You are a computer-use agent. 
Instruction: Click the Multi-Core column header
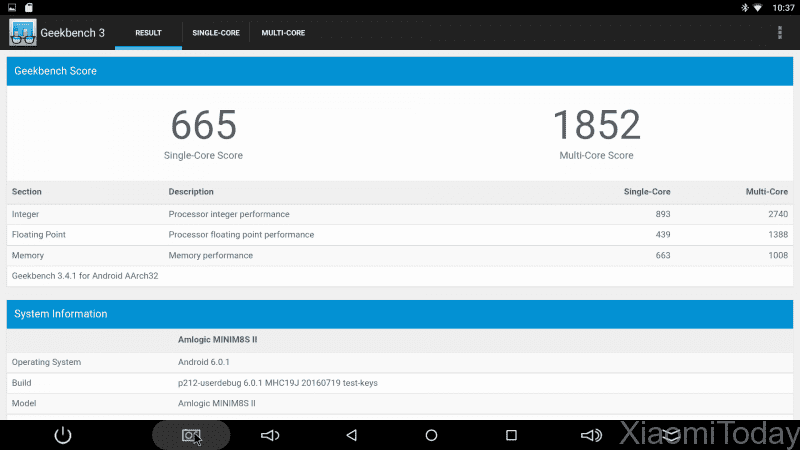767,192
